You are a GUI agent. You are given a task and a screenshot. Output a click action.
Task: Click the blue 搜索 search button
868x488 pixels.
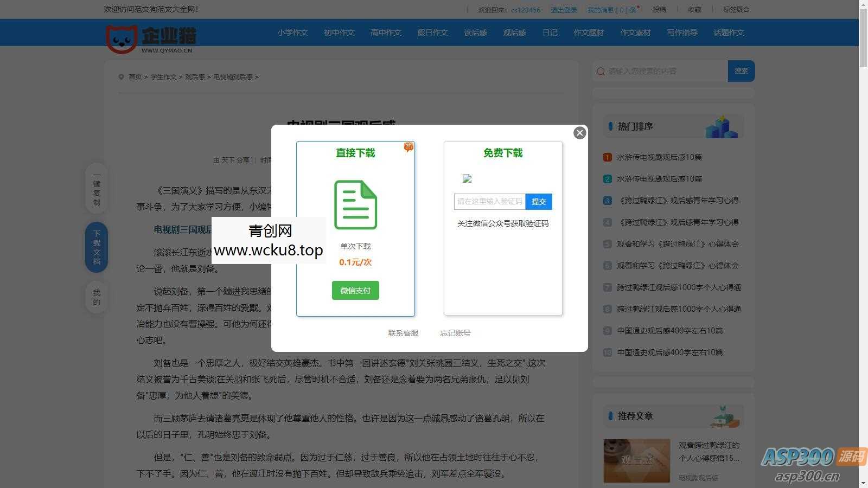[742, 71]
